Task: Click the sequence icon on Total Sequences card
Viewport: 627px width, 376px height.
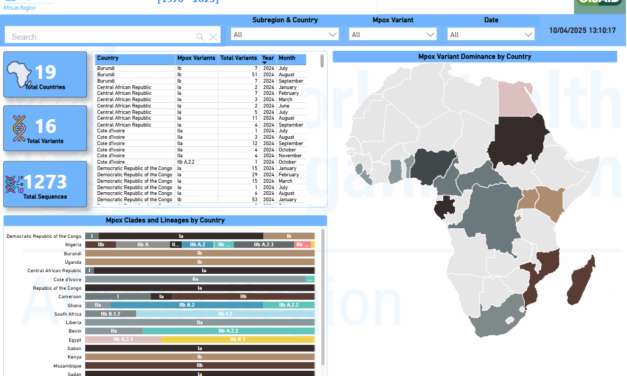Action: coord(14,184)
